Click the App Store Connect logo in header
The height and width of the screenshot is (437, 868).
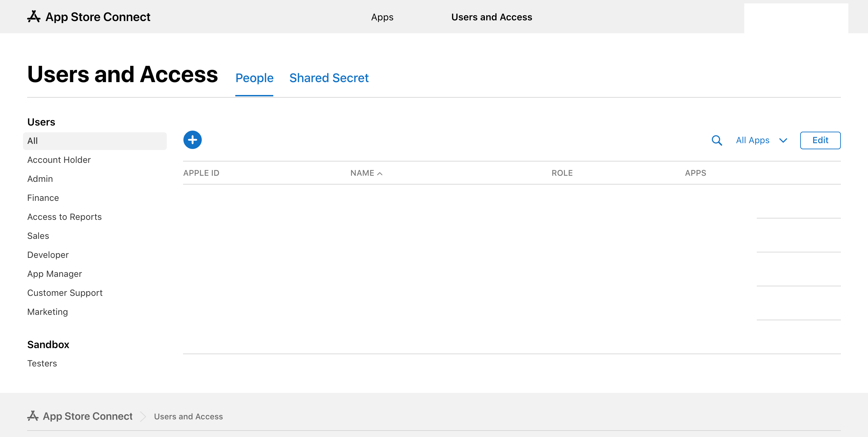coord(34,17)
